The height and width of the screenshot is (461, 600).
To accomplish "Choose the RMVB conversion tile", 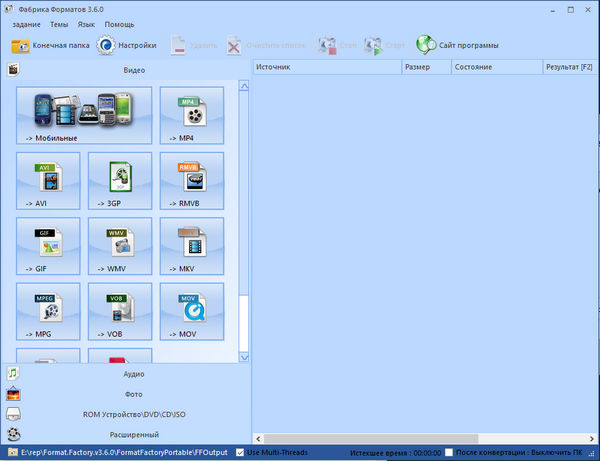I will point(192,181).
